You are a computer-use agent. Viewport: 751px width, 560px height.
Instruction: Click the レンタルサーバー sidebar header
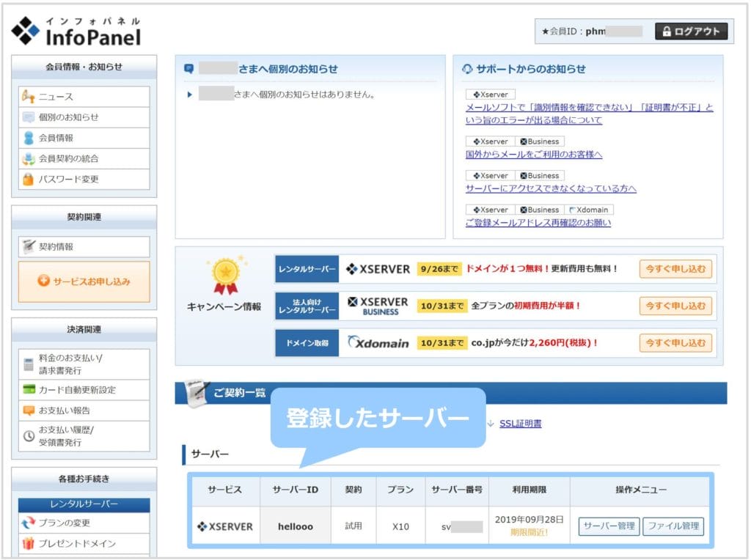click(84, 504)
